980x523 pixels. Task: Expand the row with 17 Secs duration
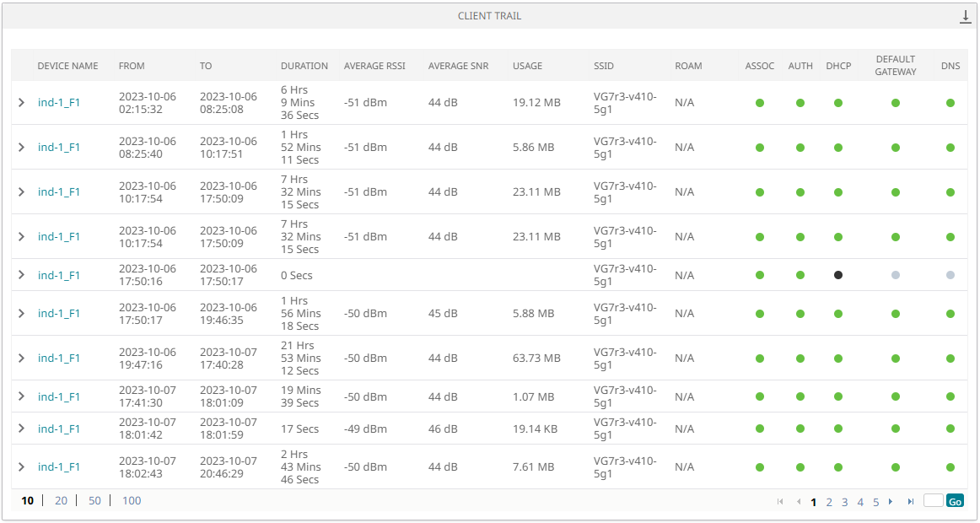[x=21, y=428]
